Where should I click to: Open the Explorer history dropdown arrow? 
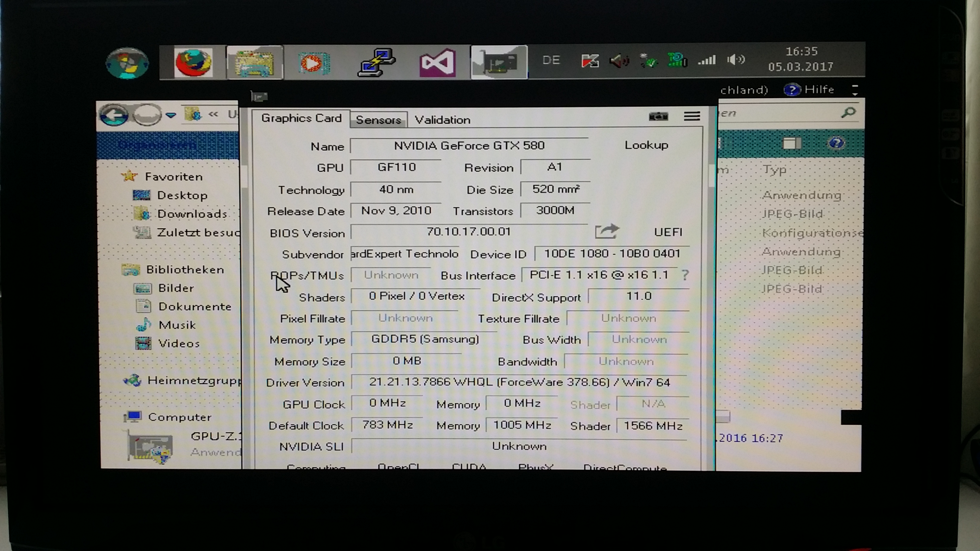pos(171,115)
